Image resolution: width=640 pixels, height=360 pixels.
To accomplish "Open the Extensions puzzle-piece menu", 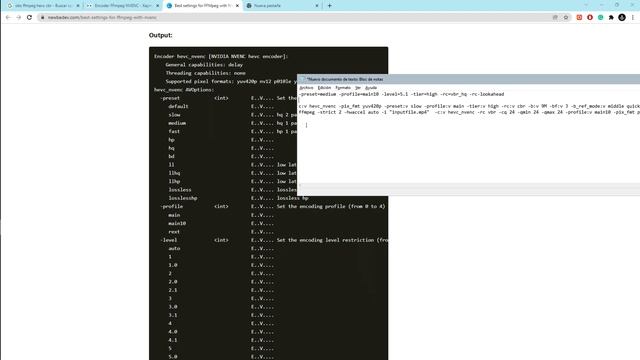I will point(611,18).
